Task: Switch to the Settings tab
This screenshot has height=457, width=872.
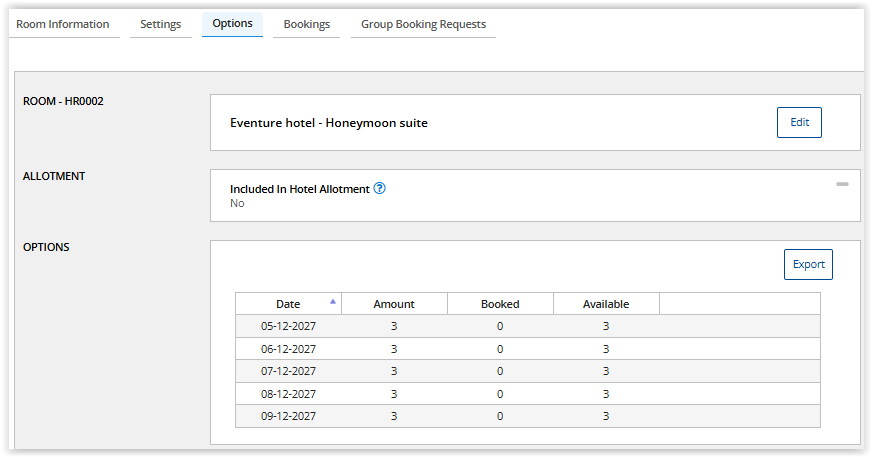Action: [x=161, y=24]
